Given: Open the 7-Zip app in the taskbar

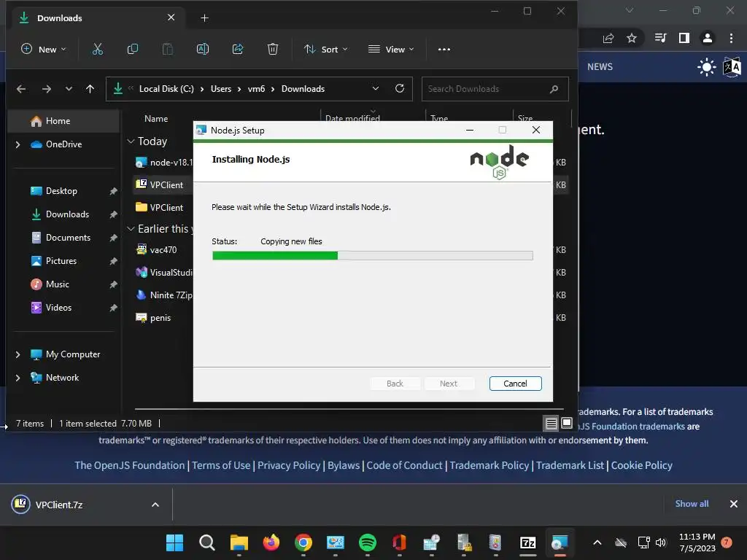Looking at the screenshot, I should point(528,542).
